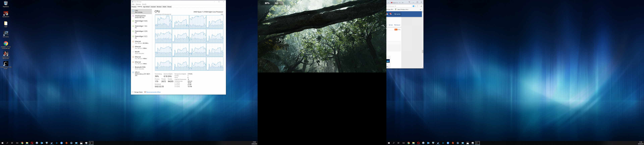Select Bluetooth-PAN entry in sidebar
The image size is (644, 145).
[x=142, y=68]
